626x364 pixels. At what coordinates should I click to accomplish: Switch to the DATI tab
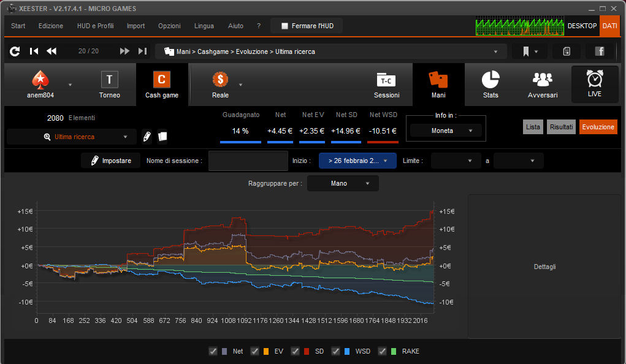coord(609,26)
